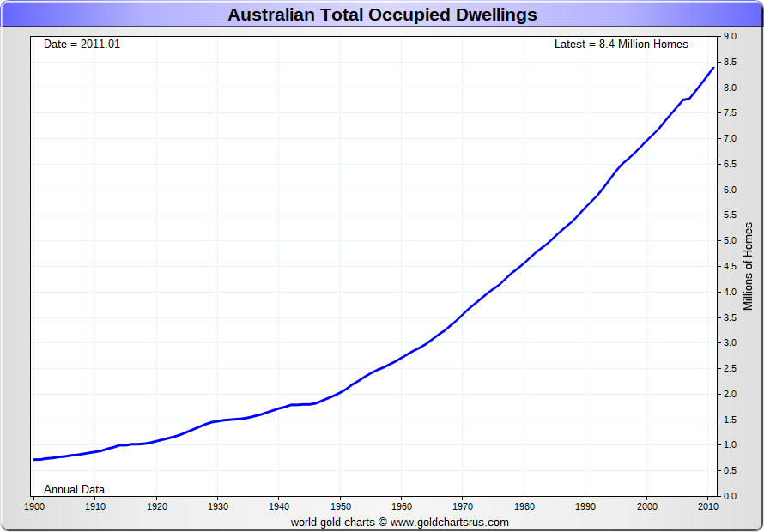Click the 0.0 value on y-axis
The height and width of the screenshot is (532, 764).
(731, 496)
